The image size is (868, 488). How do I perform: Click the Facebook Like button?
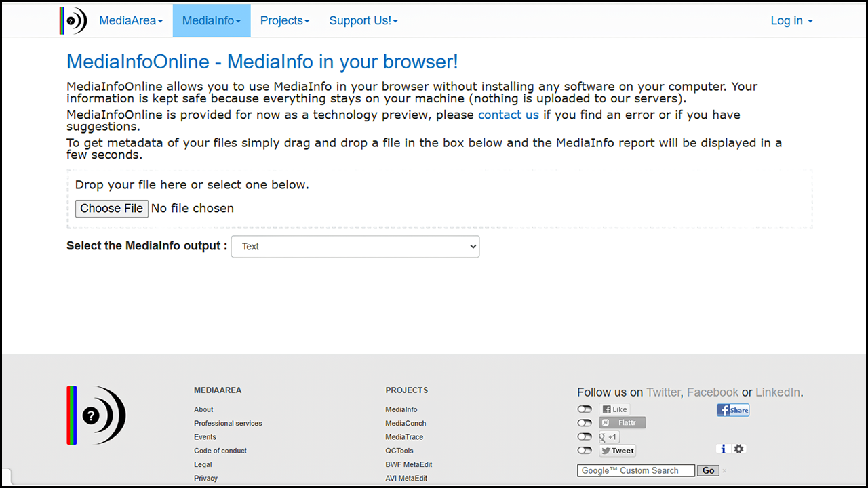(x=614, y=409)
